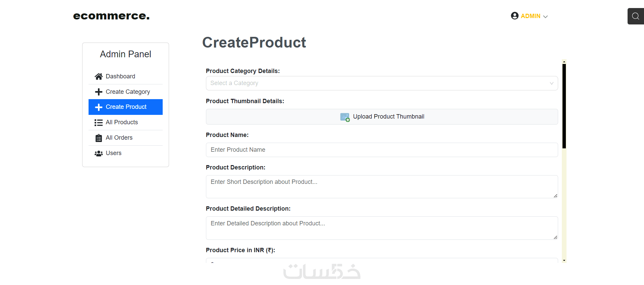Click the Users group icon

click(x=99, y=153)
